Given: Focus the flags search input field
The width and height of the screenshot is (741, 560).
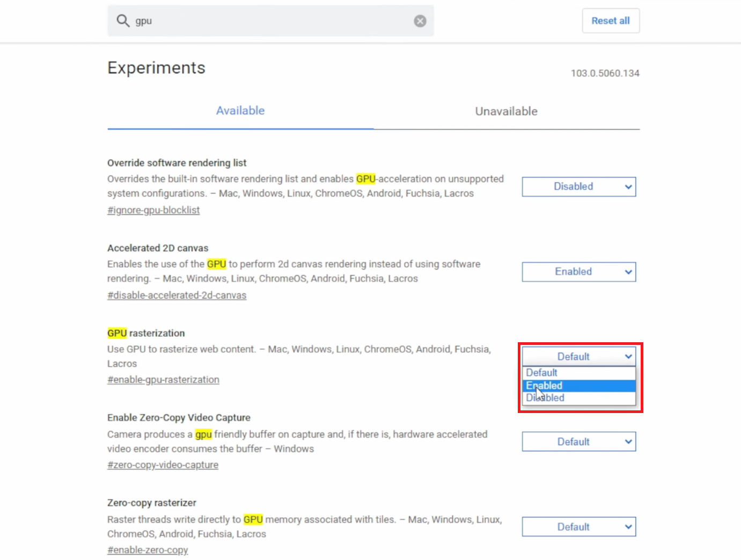Looking at the screenshot, I should (268, 21).
